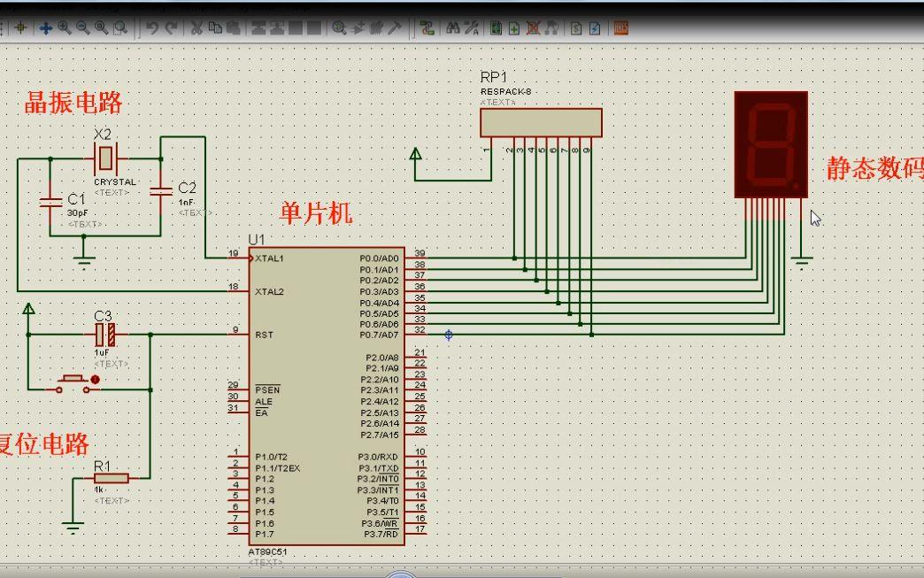Screen dimensions: 924x578
Task: Select the crystal component X2
Action: pyautogui.click(x=105, y=158)
